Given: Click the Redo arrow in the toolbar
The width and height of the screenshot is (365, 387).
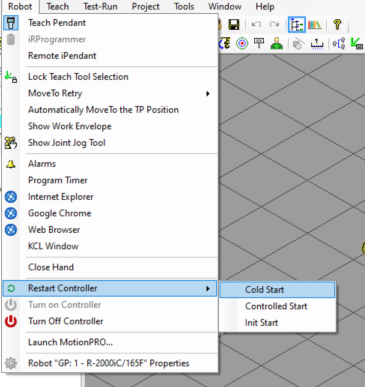Looking at the screenshot, I should click(x=274, y=25).
